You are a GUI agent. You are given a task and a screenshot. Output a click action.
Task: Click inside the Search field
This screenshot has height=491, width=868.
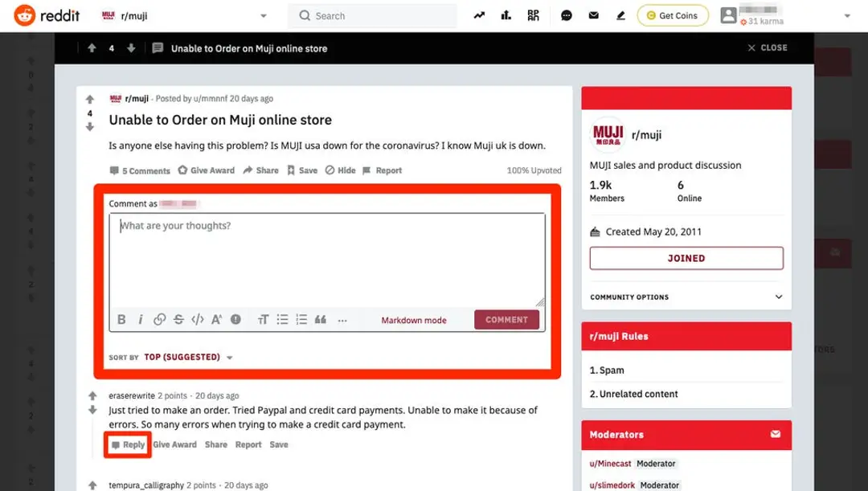[372, 15]
